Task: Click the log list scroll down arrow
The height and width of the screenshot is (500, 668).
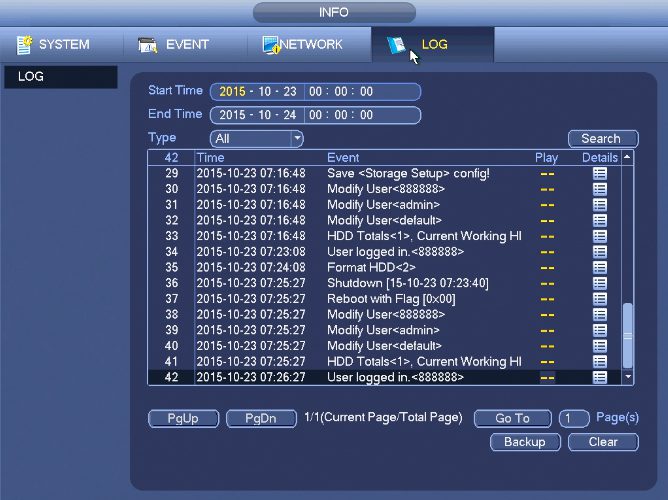Action: (628, 377)
